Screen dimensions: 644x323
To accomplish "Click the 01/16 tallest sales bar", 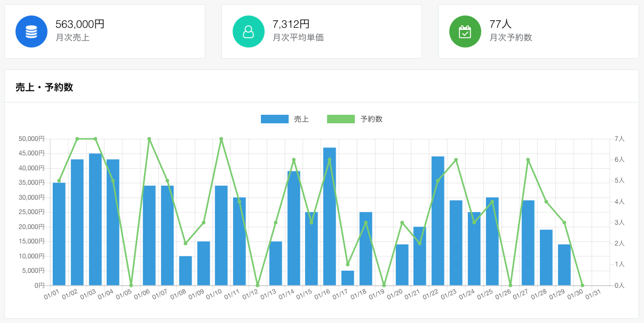I will click(330, 216).
